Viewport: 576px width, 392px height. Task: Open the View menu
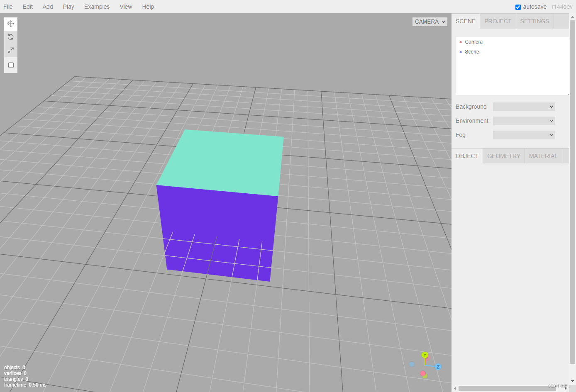(126, 7)
